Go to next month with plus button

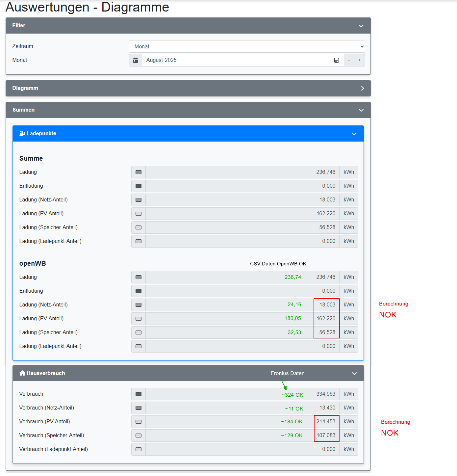[360, 60]
